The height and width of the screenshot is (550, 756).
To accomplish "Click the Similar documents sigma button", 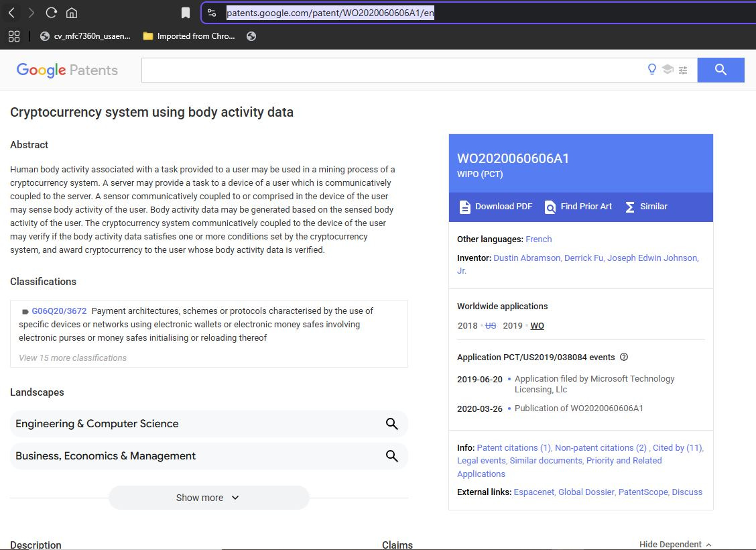I will [646, 207].
